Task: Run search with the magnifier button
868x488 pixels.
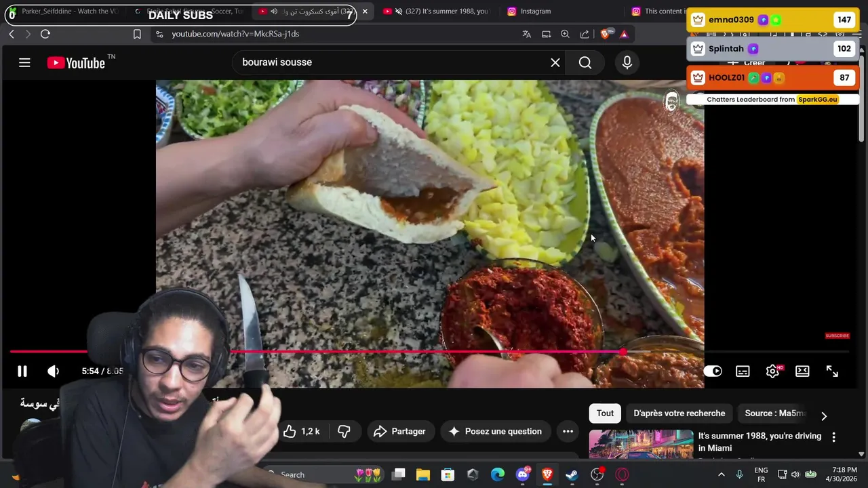Action: point(585,62)
